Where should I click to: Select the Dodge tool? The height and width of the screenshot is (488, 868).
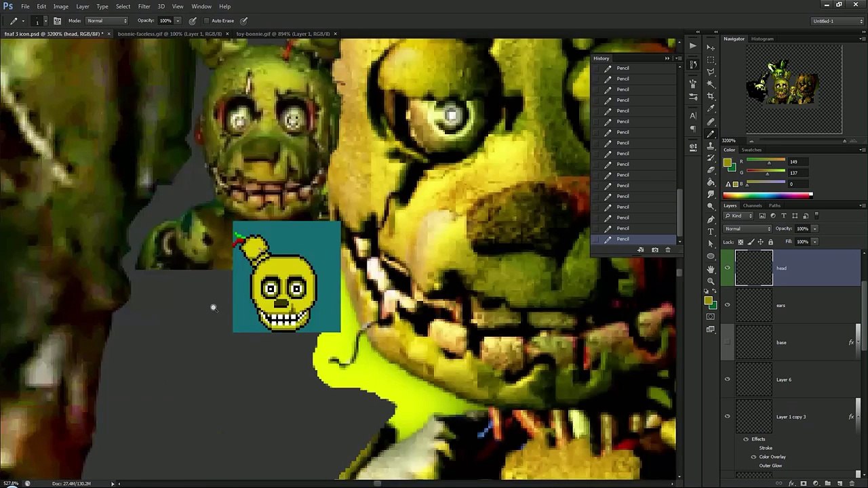(711, 207)
